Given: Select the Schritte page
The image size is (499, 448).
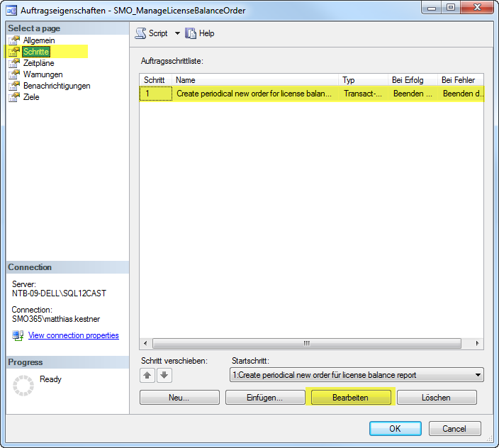Looking at the screenshot, I should 35,52.
